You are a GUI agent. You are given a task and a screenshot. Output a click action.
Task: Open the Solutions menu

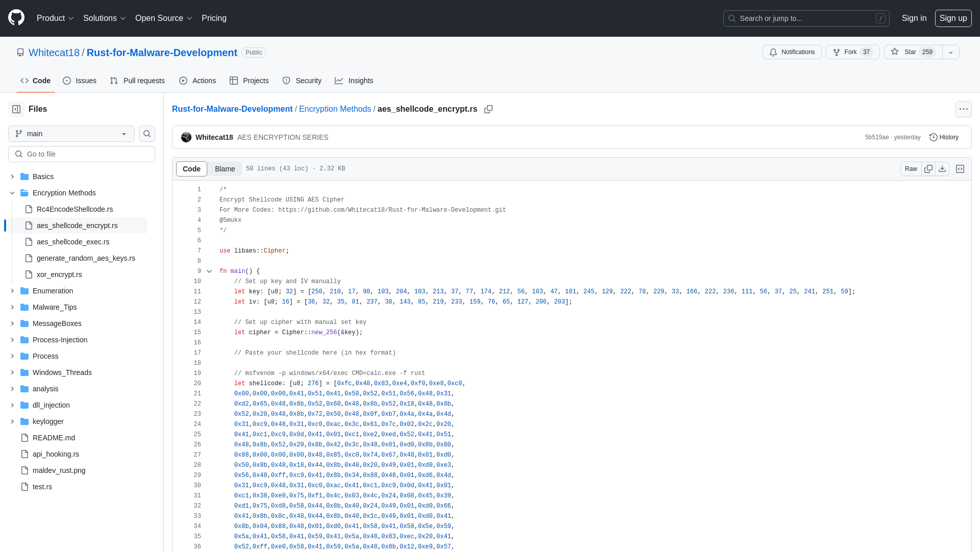pyautogui.click(x=104, y=18)
